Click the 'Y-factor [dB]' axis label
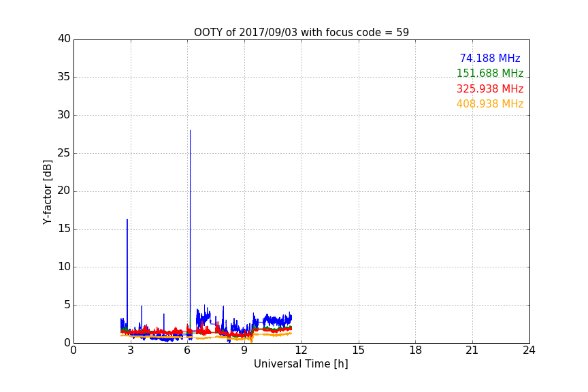Screen dimensions: 588x392 point(47,192)
